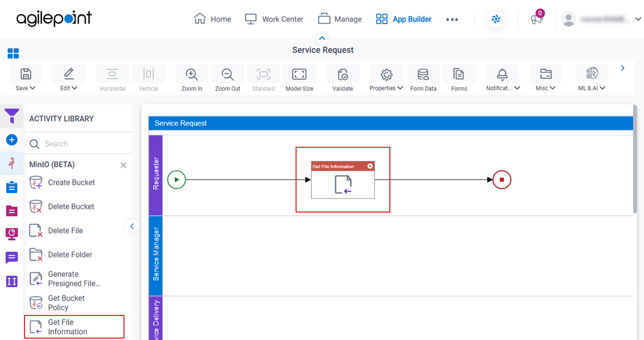
Task: Open Model Size tool
Action: point(299,74)
